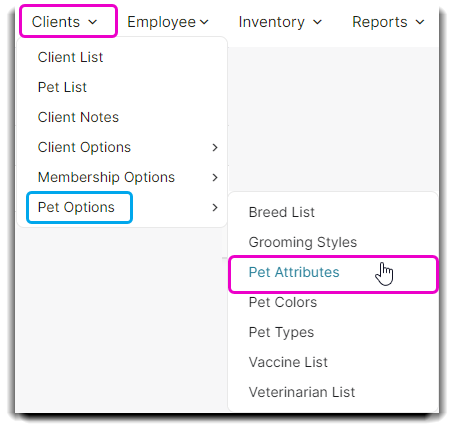Open Breed List from submenu
This screenshot has height=443, width=454.
333,212
